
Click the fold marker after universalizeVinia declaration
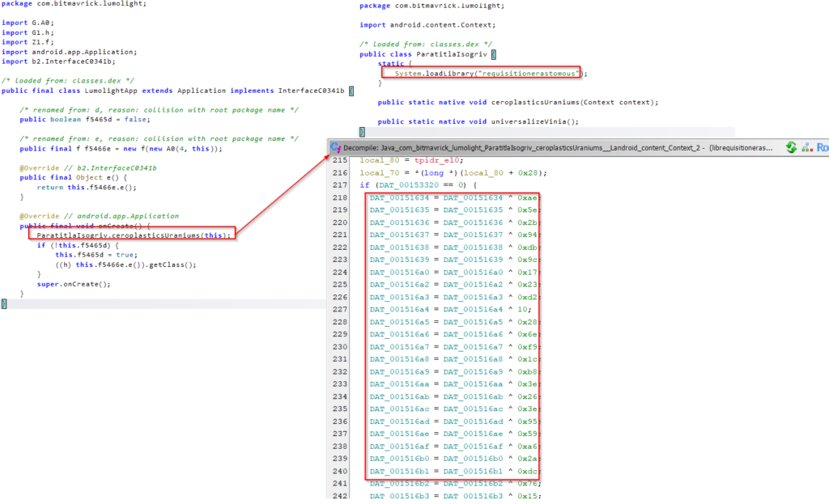point(362,129)
